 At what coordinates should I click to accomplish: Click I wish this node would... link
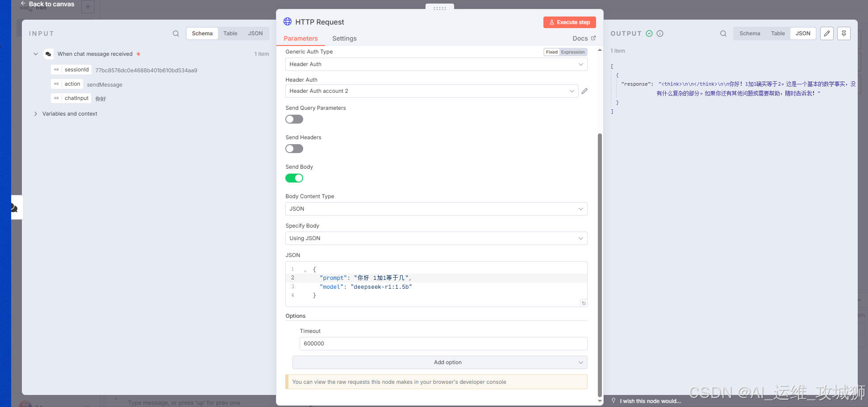click(650, 401)
